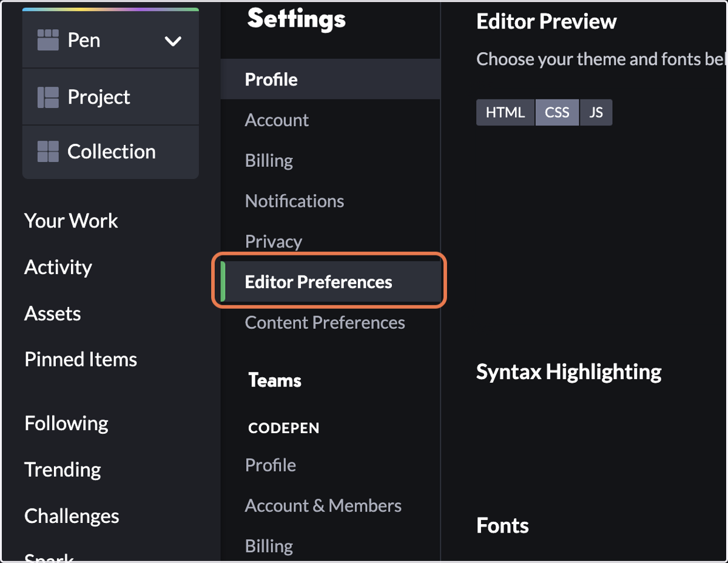Click the Teams section heading
This screenshot has width=728, height=563.
click(275, 380)
